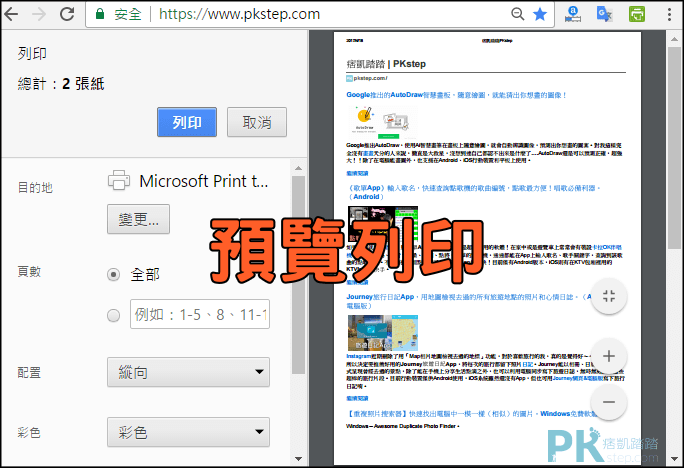Open the 縱向 layout dropdown

(188, 372)
